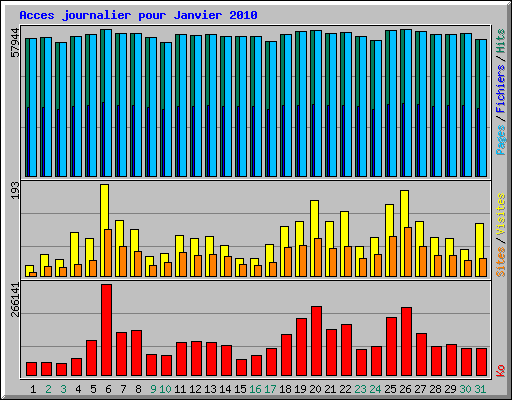Click the 266141 Ko axis value
This screenshot has width=512, height=400.
click(15, 300)
